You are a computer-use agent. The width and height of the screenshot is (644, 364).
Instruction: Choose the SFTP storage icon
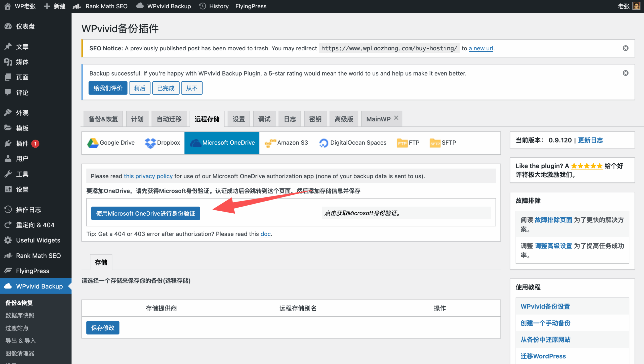click(435, 143)
